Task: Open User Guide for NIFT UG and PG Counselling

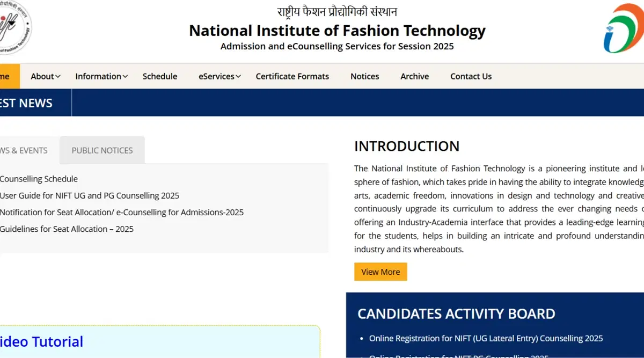Action: point(90,195)
